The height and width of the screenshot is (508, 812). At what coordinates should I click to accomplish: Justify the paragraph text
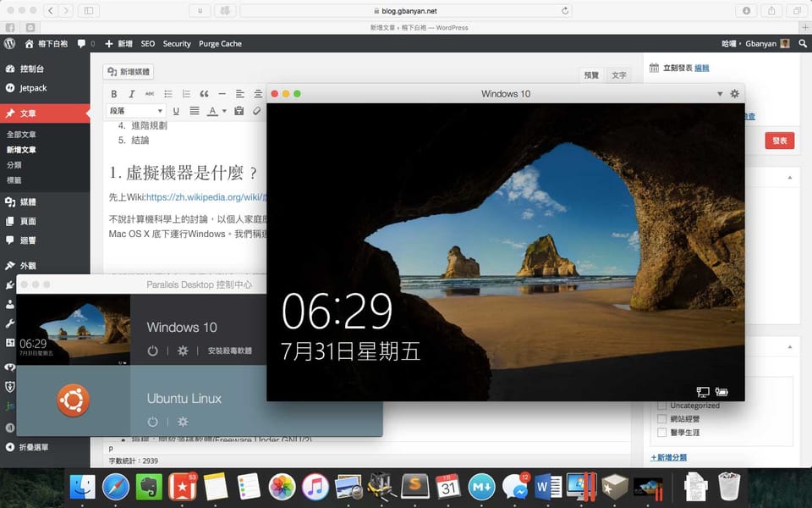coord(195,111)
